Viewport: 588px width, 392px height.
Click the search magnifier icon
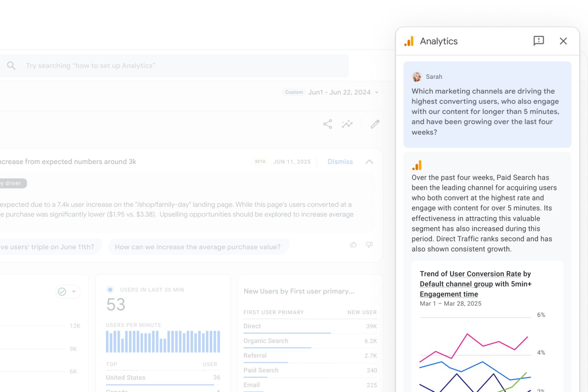[x=11, y=66]
